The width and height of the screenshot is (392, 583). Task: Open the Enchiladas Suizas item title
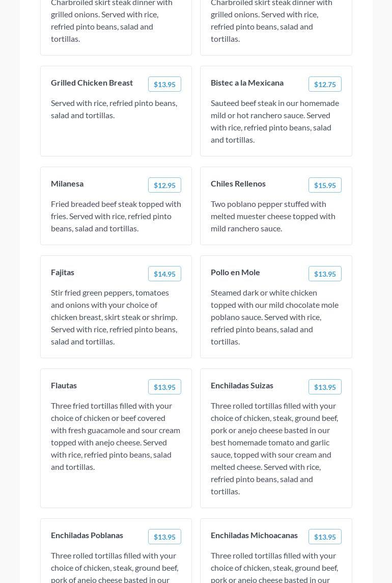pyautogui.click(x=242, y=386)
